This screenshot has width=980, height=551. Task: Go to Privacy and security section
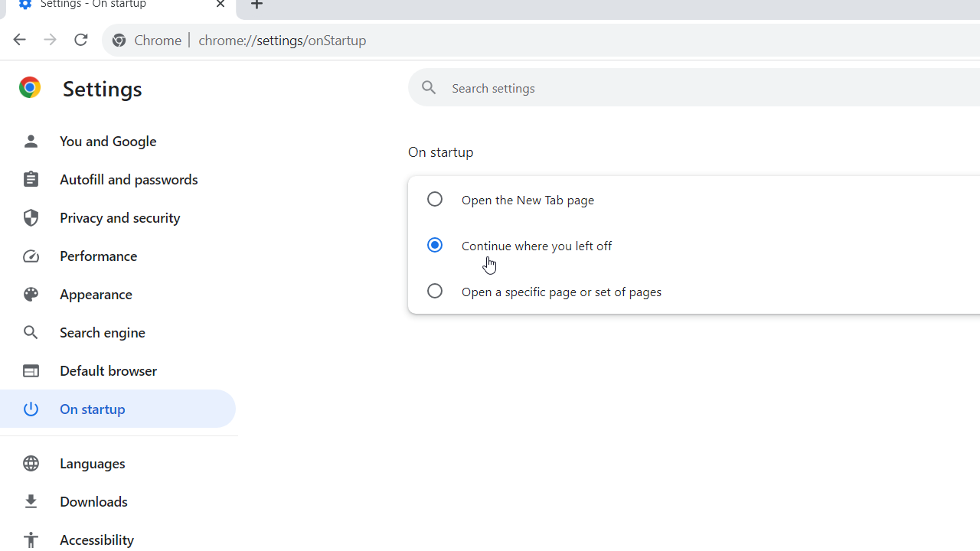pos(118,217)
